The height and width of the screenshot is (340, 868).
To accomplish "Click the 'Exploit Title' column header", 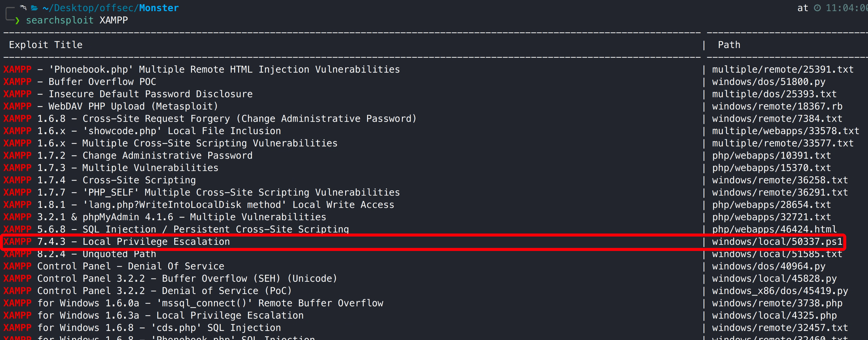I will click(x=46, y=45).
